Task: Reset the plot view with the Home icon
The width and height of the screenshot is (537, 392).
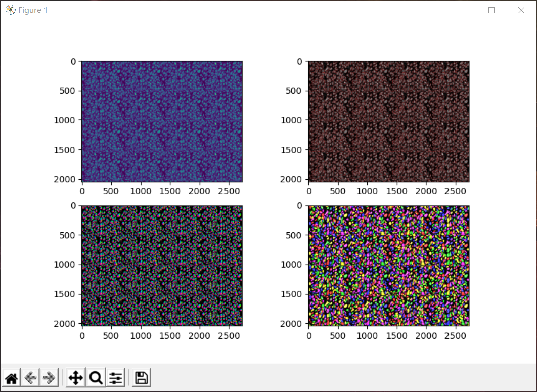Action: (x=11, y=377)
